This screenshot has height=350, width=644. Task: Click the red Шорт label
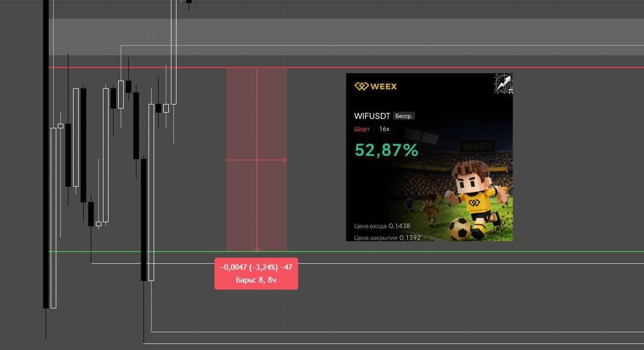[x=362, y=129]
